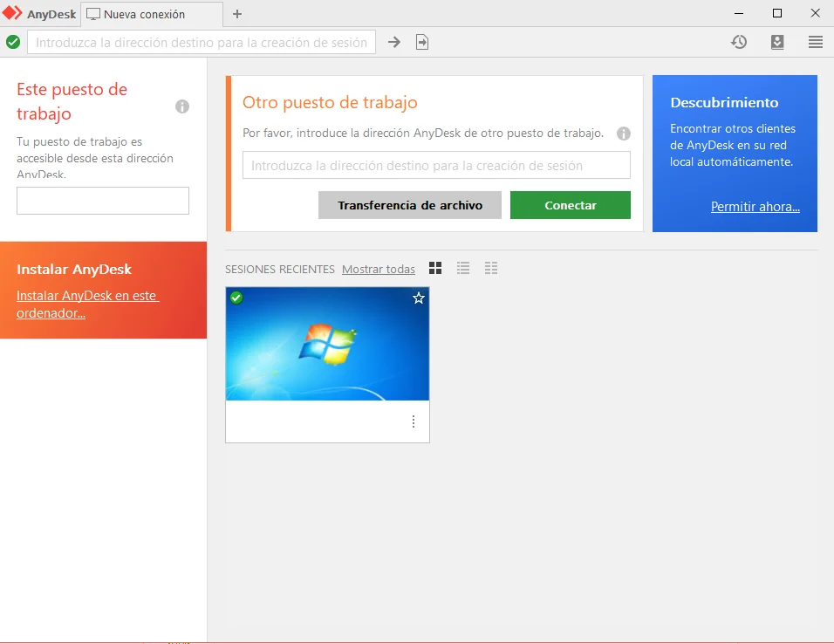This screenshot has width=834, height=644.
Task: Open a new tab with plus icon
Action: [237, 14]
